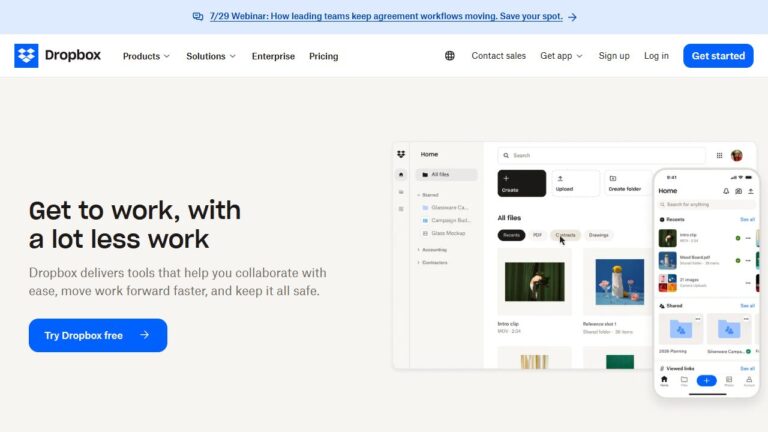Click Contact sales in the header

pyautogui.click(x=499, y=56)
